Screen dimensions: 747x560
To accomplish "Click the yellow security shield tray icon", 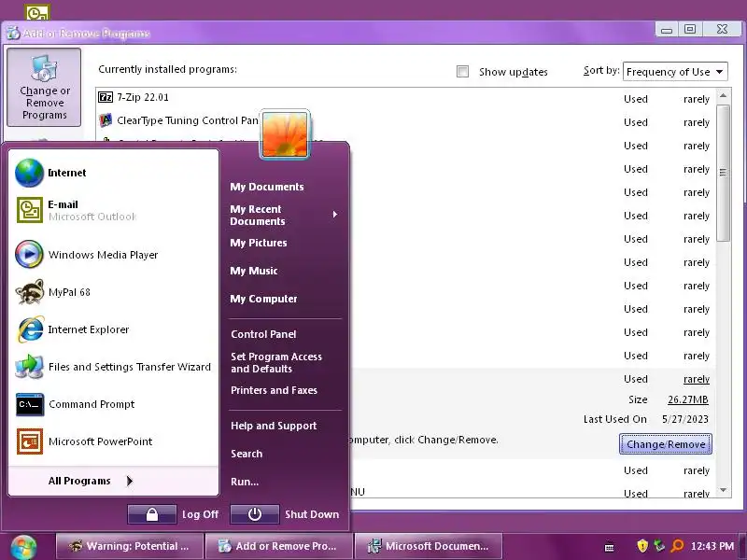I will 642,546.
